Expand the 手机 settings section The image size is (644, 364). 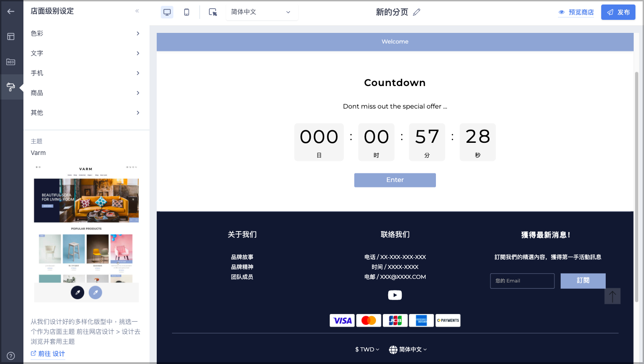coord(86,73)
